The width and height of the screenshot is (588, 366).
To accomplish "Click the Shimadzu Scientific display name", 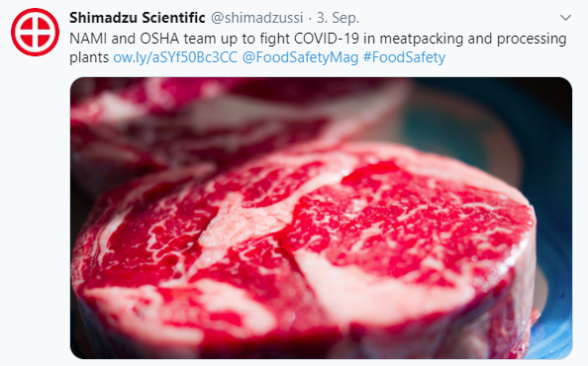I will pos(138,18).
